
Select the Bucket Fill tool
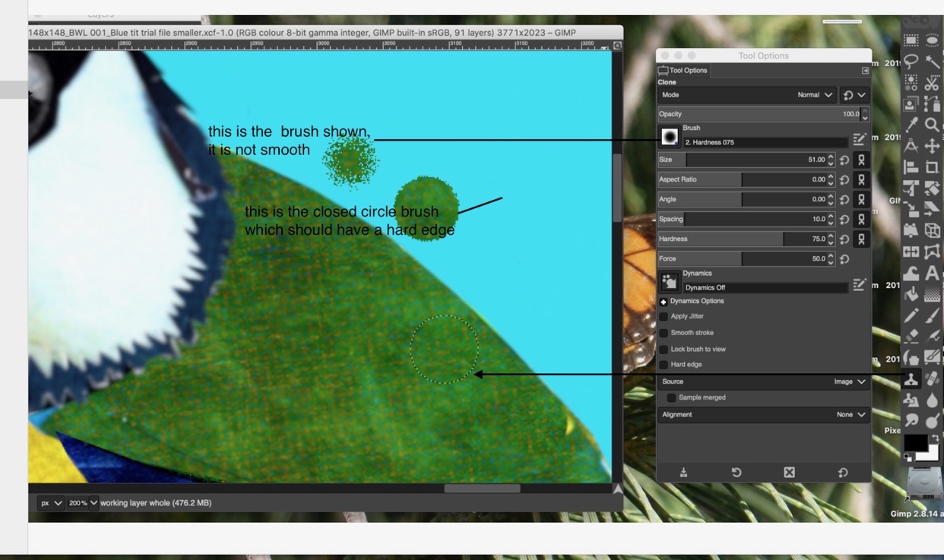pos(911,294)
